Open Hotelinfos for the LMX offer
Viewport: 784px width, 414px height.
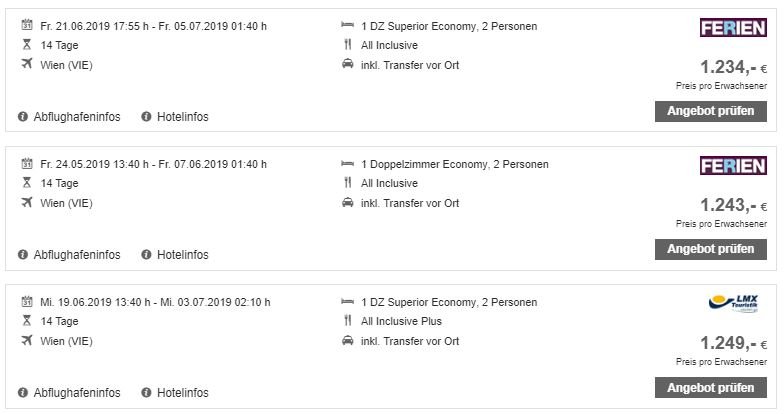coord(182,393)
